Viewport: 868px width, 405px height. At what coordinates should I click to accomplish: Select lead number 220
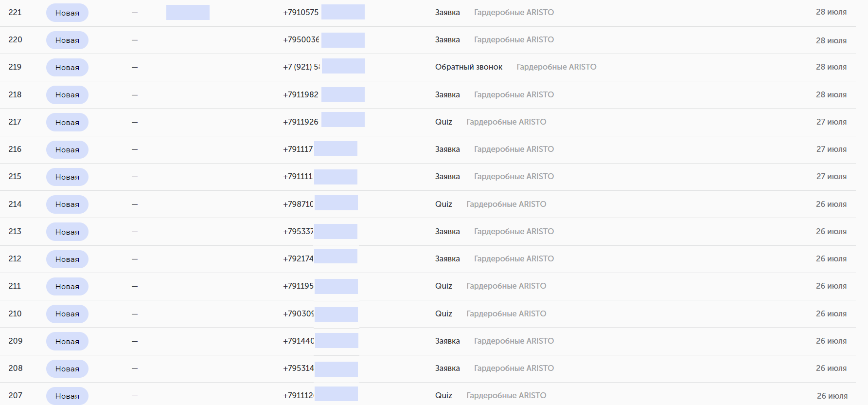15,39
